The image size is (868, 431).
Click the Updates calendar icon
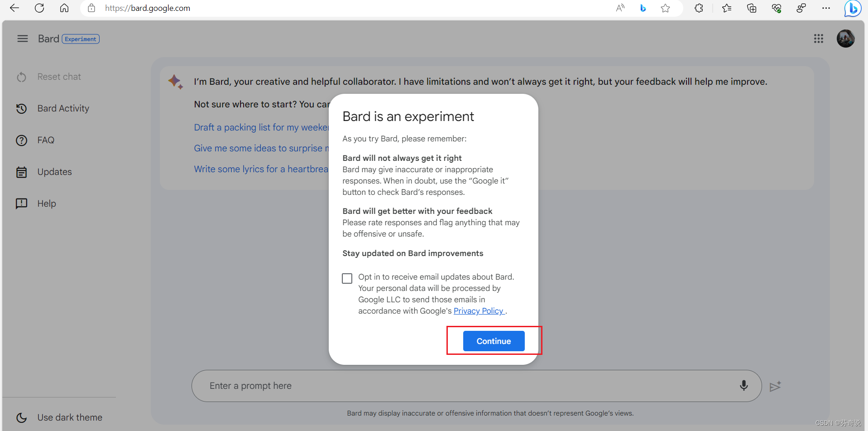[21, 172]
